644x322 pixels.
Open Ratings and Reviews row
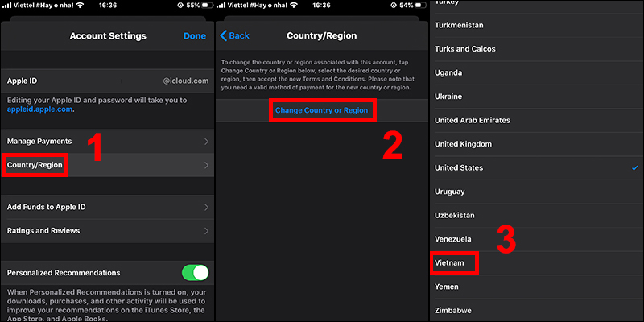click(x=107, y=230)
